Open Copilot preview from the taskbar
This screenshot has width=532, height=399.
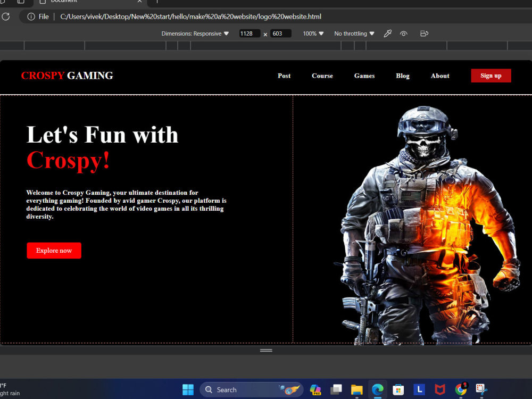point(315,389)
